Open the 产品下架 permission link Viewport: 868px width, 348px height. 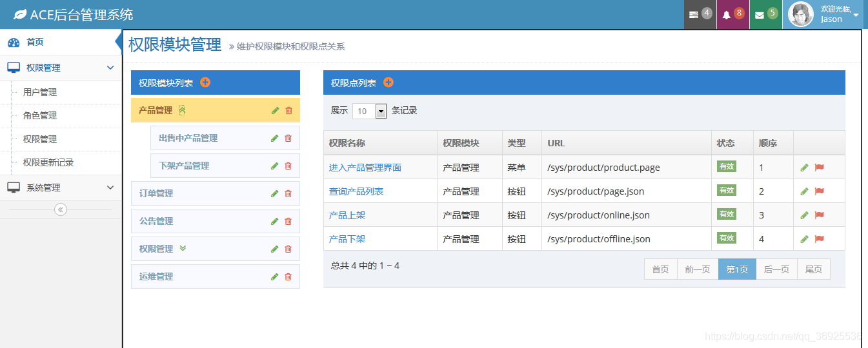[347, 239]
